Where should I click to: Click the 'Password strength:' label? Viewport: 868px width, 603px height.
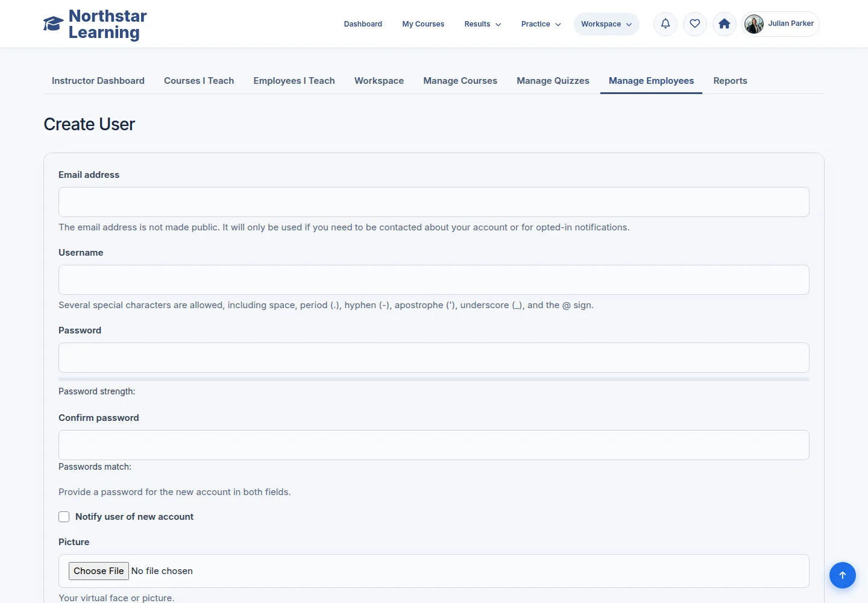97,391
